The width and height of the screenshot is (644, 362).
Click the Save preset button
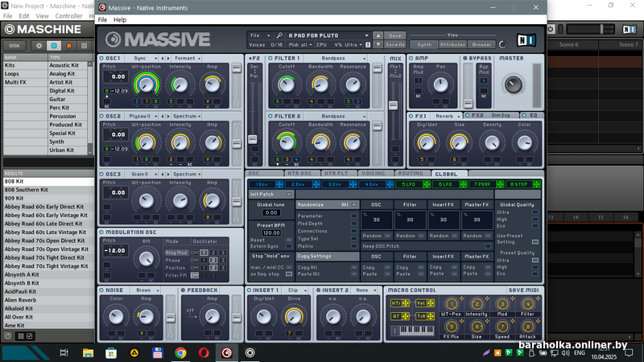coord(394,35)
